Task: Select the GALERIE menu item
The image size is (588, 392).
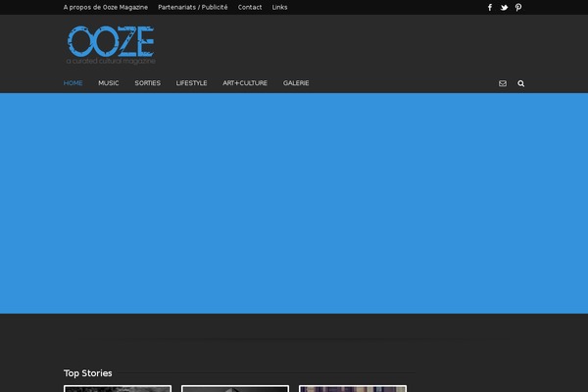Action: (x=296, y=83)
